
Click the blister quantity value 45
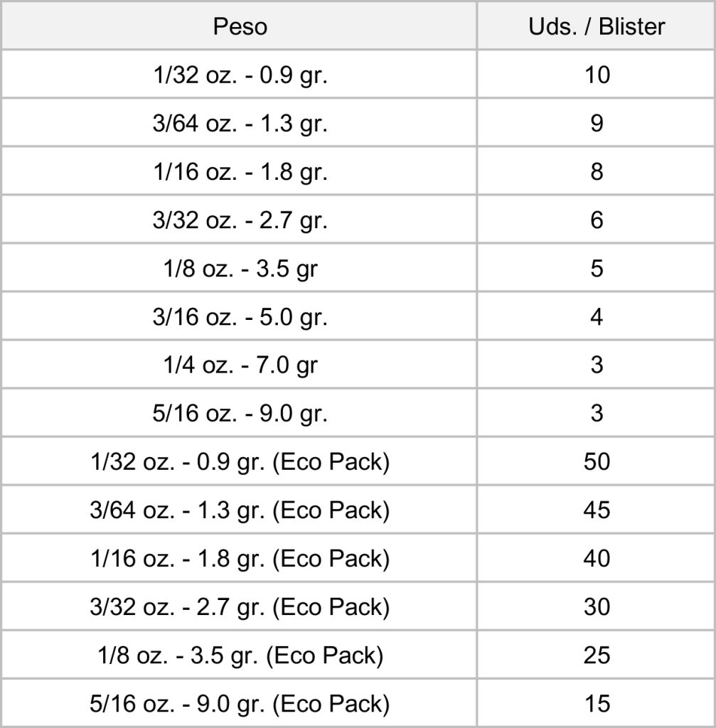tap(597, 510)
